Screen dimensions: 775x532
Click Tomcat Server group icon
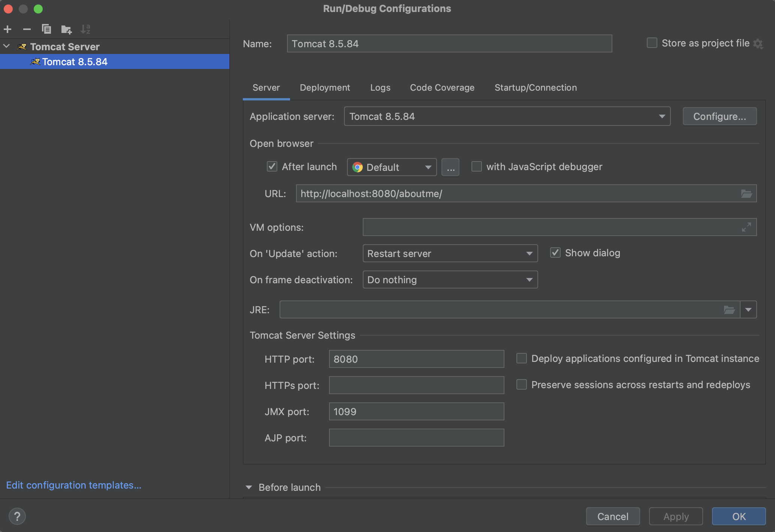pos(22,47)
